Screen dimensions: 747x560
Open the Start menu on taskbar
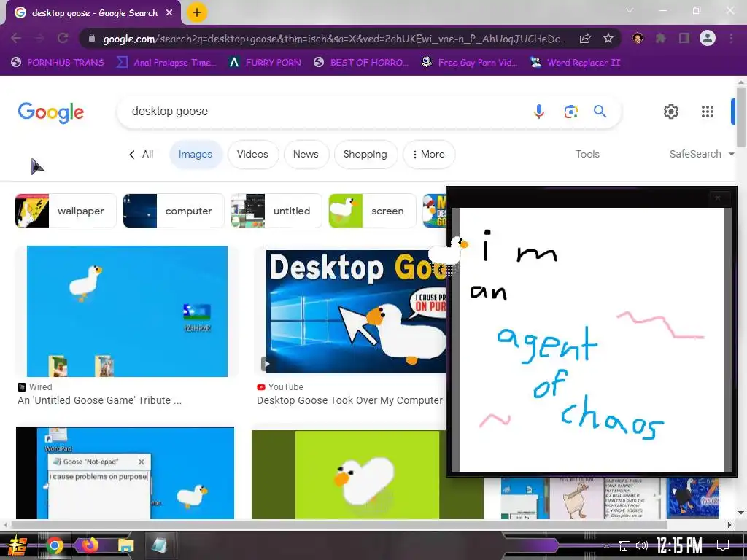[x=16, y=545]
